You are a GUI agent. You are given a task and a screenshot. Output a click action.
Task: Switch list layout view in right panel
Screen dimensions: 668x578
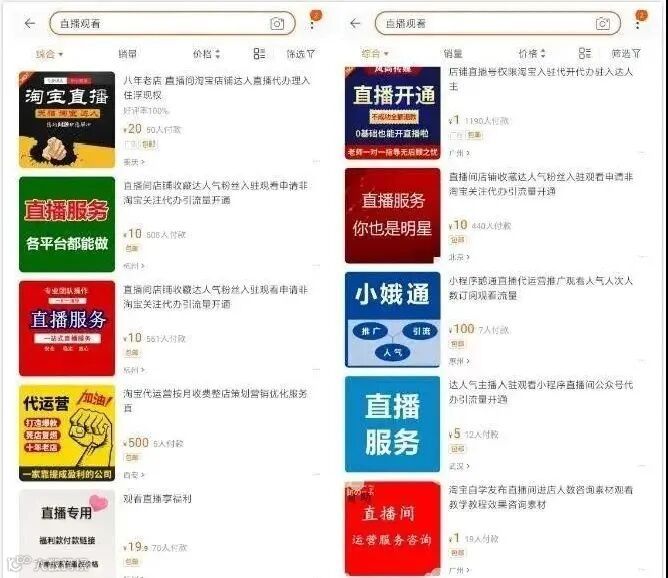(x=584, y=54)
